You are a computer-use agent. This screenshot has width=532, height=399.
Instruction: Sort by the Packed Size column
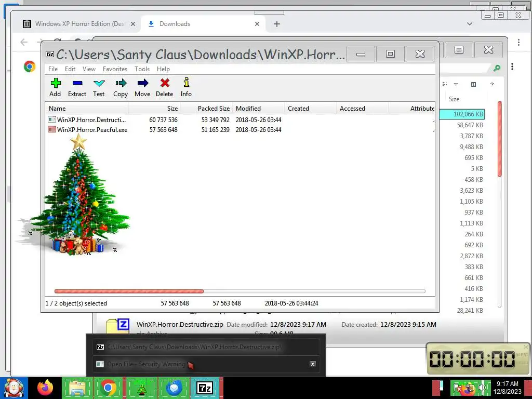[207, 109]
